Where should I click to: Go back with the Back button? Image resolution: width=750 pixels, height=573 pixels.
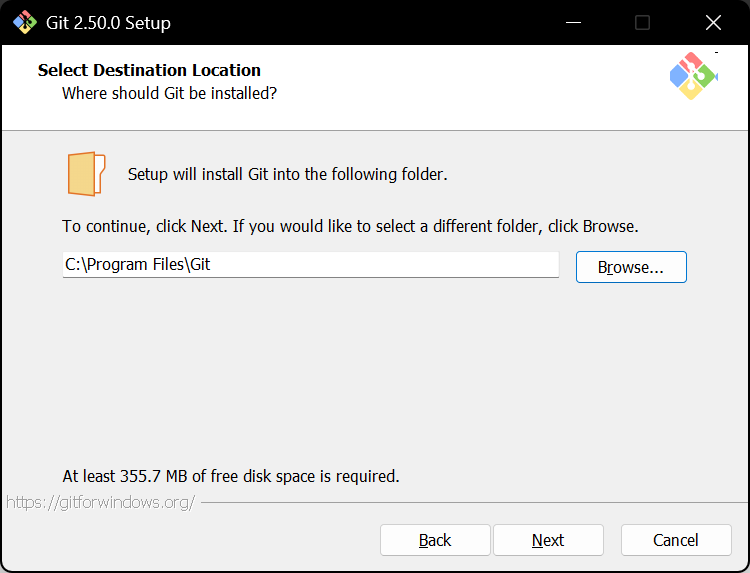pyautogui.click(x=435, y=540)
